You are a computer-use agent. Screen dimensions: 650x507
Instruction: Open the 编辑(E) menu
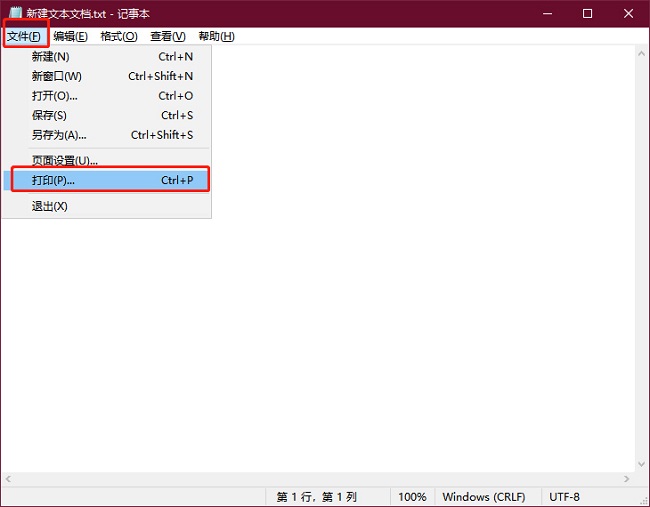pos(70,36)
